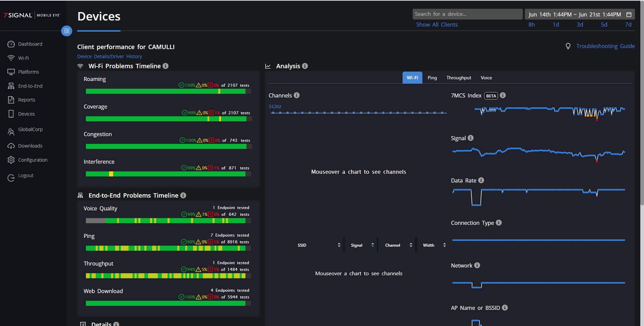Select the Wi-Fi icon in the sidebar
The height and width of the screenshot is (326, 644).
click(11, 58)
